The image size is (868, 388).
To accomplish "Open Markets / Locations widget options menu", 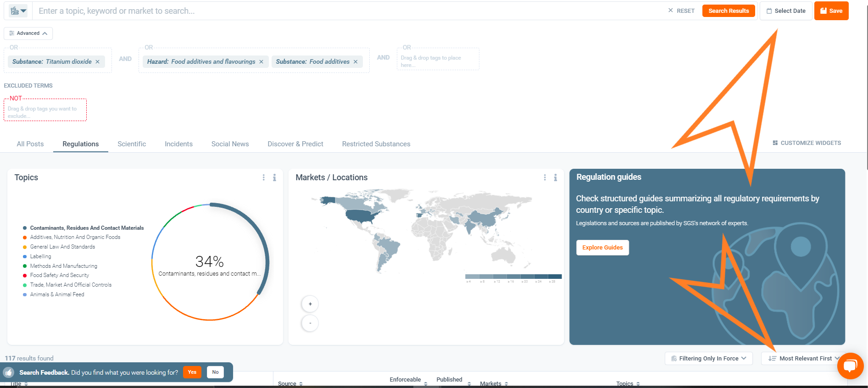I will coord(545,177).
